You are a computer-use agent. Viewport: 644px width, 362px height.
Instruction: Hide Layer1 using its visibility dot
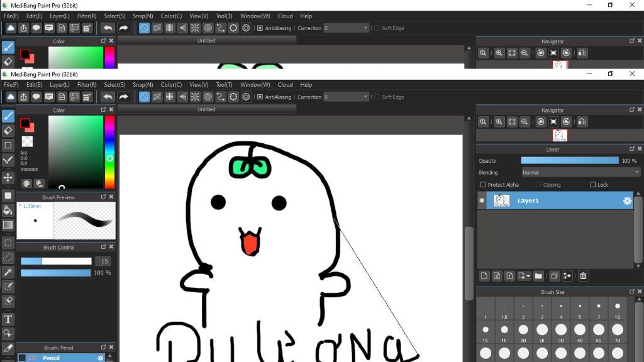click(482, 200)
